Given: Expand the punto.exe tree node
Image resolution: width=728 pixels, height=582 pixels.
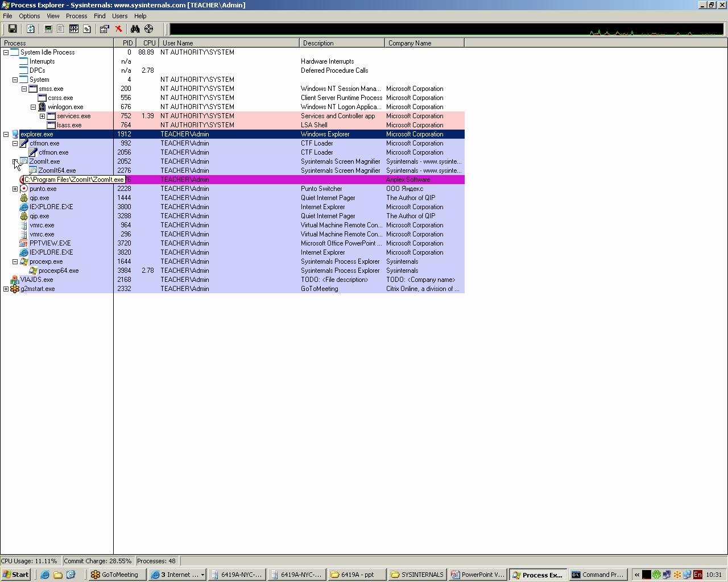Looking at the screenshot, I should point(15,189).
